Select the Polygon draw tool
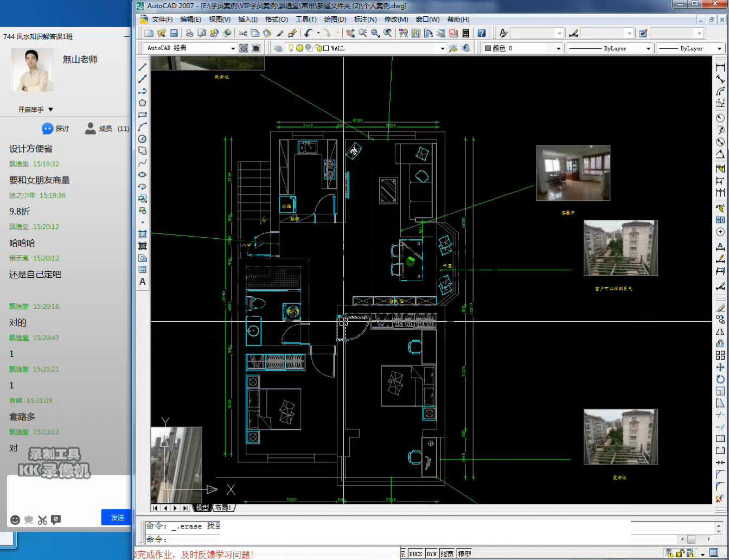 coord(143,103)
